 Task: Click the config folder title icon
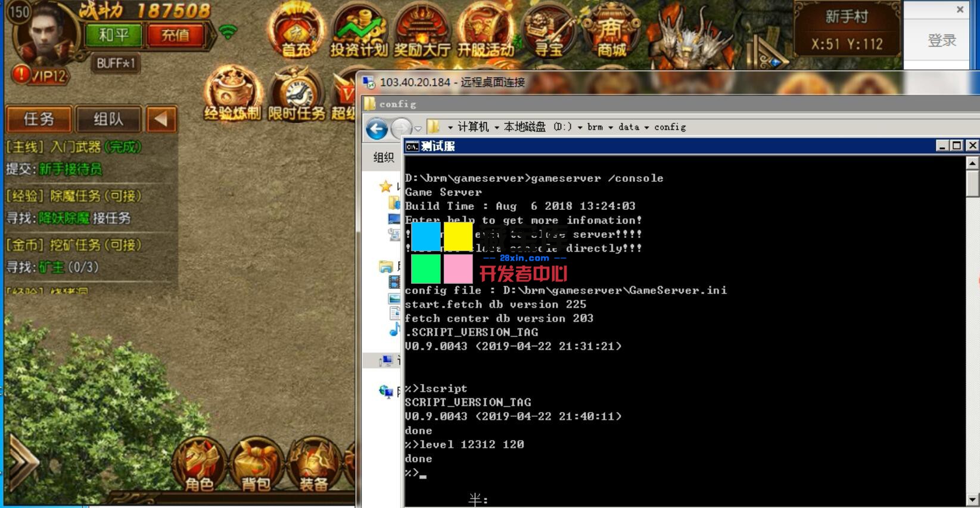coord(370,104)
